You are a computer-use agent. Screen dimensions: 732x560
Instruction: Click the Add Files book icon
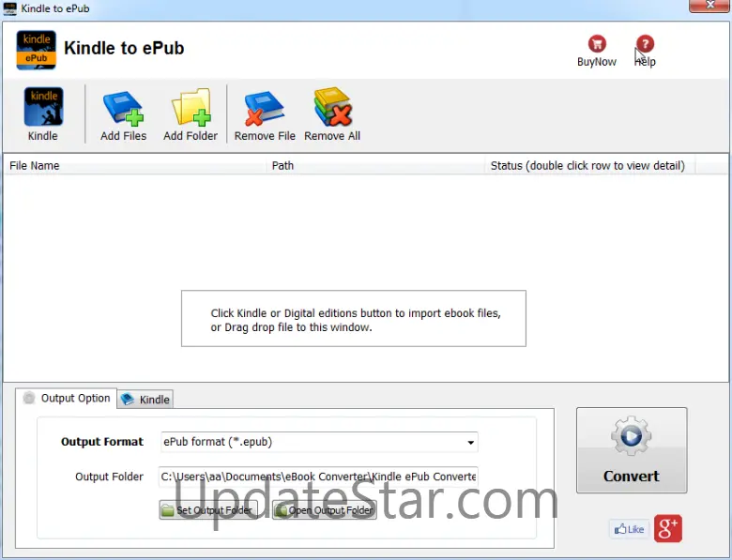coord(123,107)
